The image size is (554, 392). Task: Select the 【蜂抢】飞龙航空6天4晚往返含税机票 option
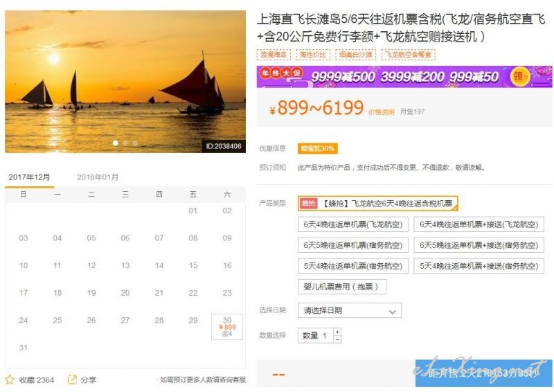click(377, 203)
